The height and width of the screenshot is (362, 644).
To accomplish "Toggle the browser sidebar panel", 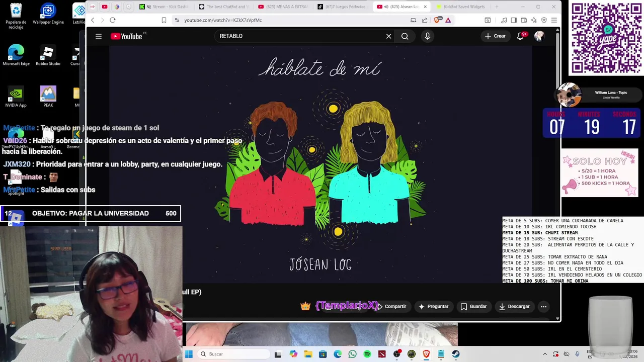I will point(514,20).
